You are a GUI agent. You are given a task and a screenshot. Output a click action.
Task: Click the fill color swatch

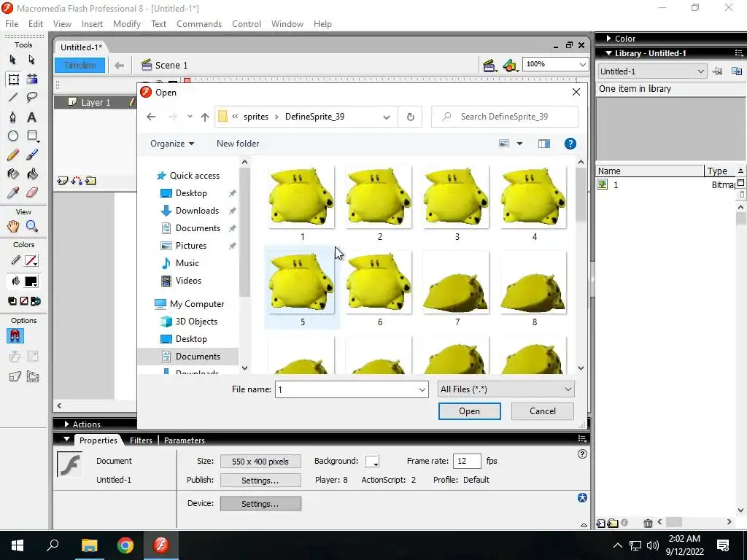[31, 281]
